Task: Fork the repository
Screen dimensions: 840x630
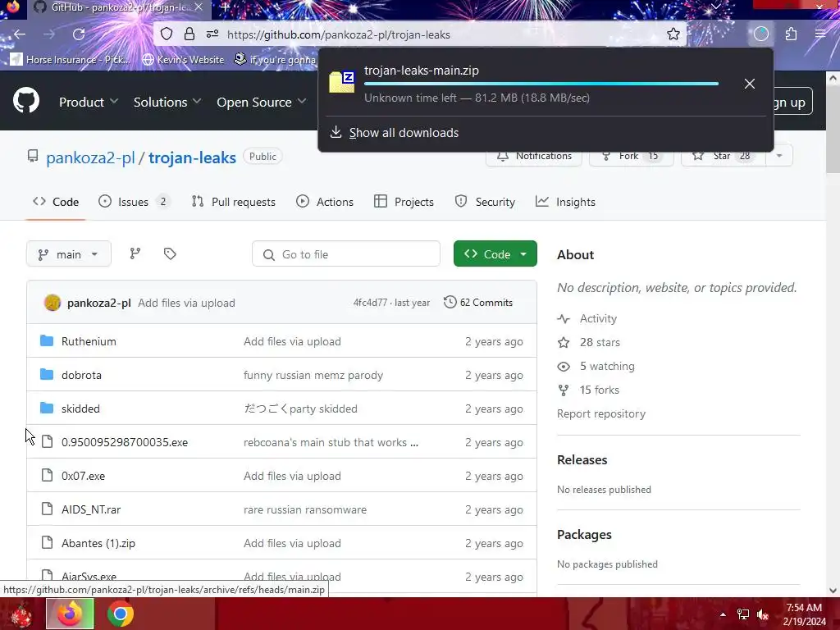Action: point(631,156)
